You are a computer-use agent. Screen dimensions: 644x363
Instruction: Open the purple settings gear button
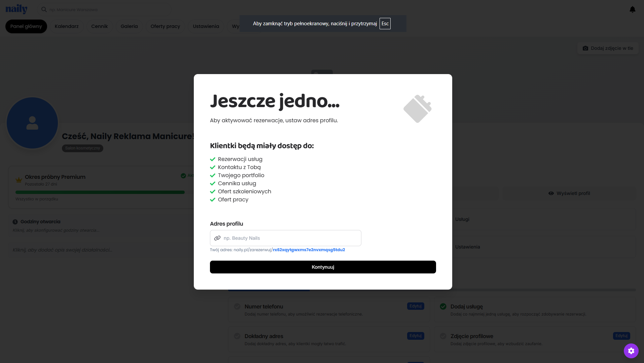[631, 351]
